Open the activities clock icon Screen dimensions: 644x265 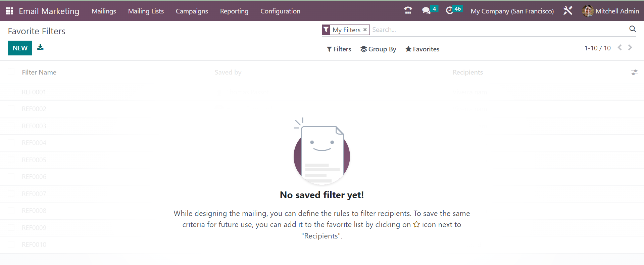point(449,11)
